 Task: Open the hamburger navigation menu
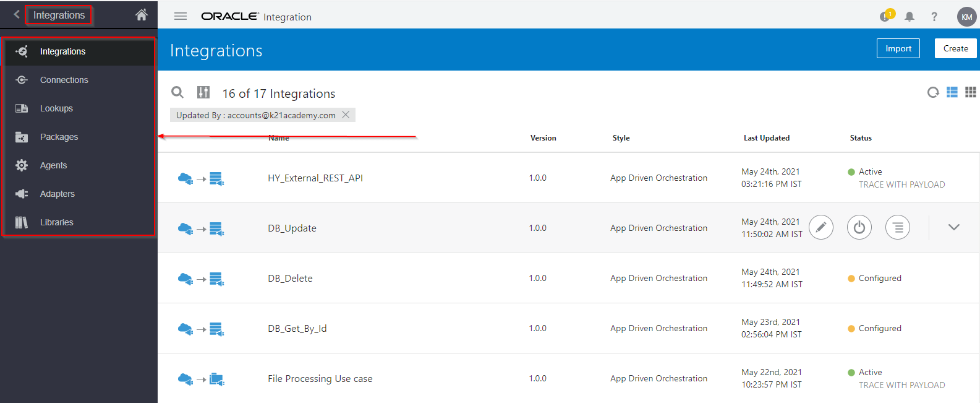pos(181,16)
